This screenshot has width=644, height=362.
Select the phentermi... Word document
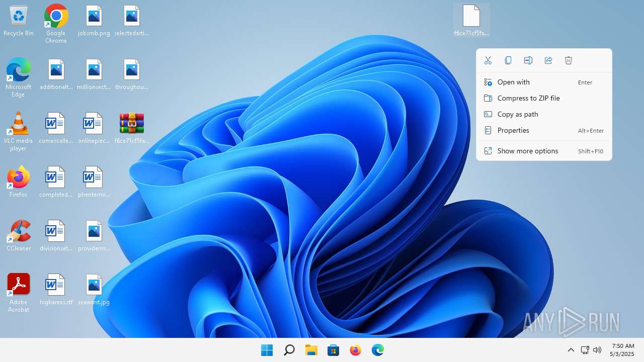94,182
